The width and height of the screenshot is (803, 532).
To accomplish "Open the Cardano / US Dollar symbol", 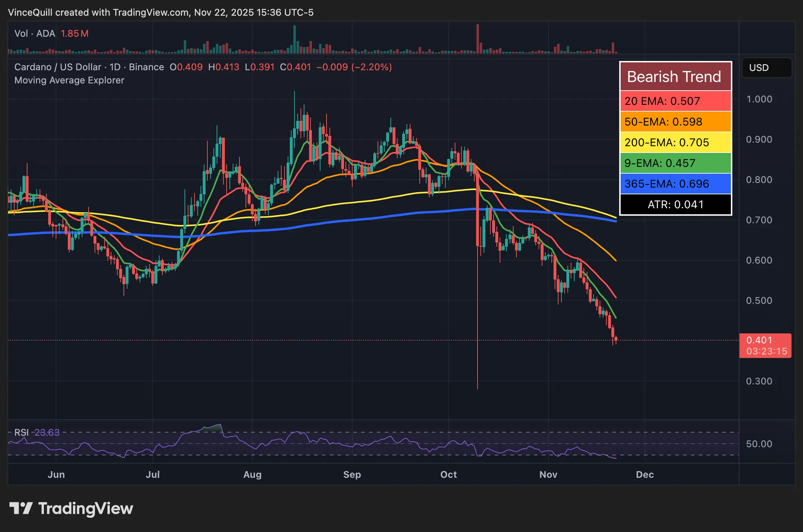I will (x=57, y=67).
